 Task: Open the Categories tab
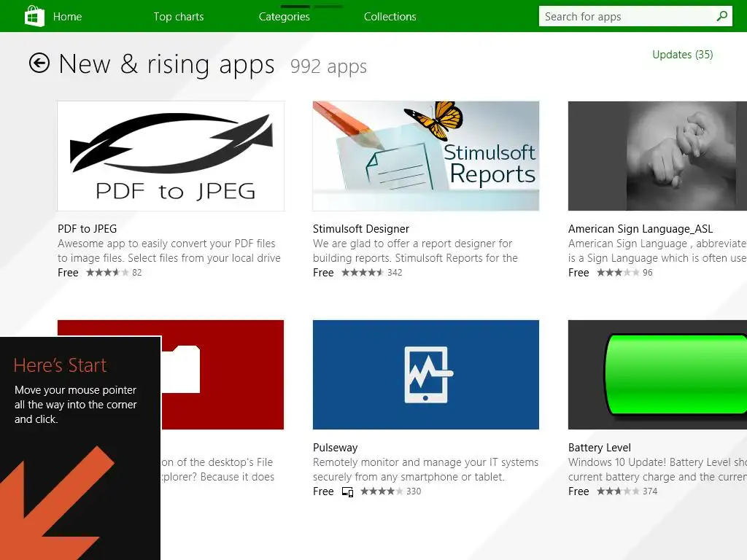point(285,17)
